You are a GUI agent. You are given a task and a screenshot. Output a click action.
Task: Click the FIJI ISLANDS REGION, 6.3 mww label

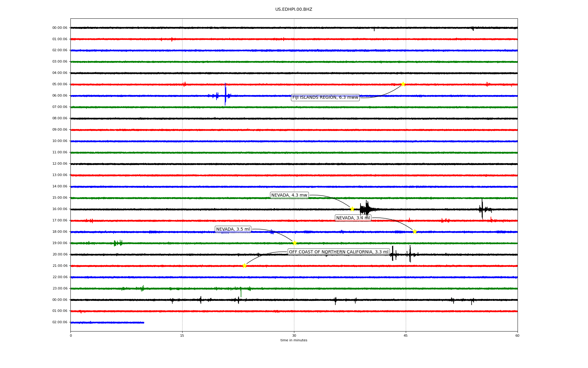click(325, 98)
